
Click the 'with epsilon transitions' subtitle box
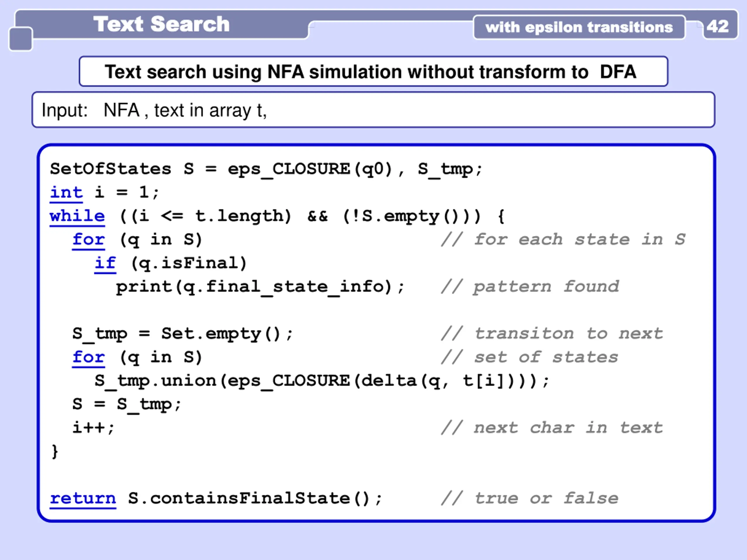579,27
